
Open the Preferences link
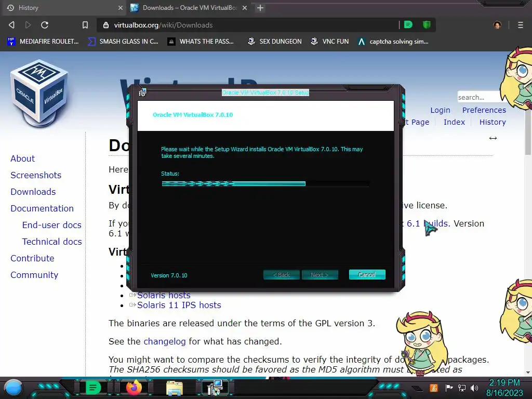tap(484, 110)
